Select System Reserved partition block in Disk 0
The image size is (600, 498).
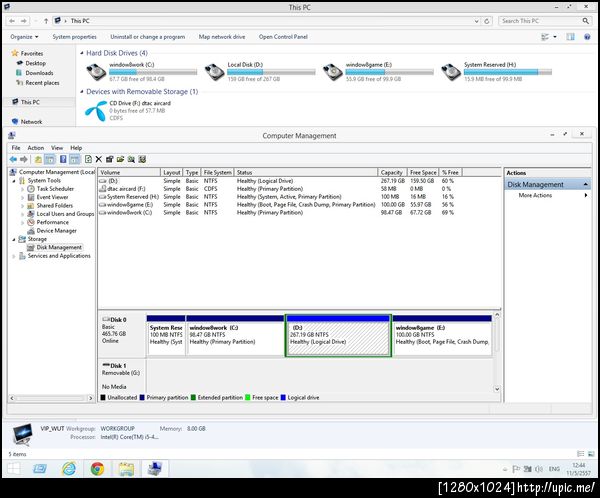click(166, 336)
